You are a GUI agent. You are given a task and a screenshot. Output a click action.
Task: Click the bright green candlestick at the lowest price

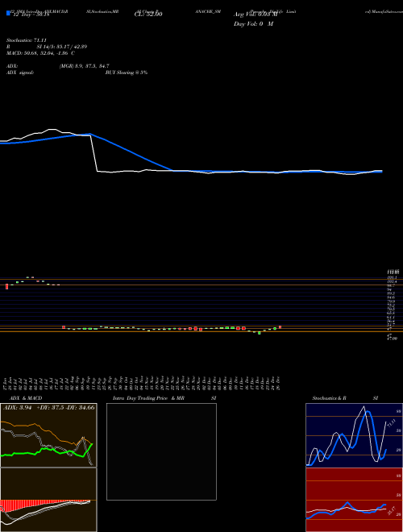point(260,333)
